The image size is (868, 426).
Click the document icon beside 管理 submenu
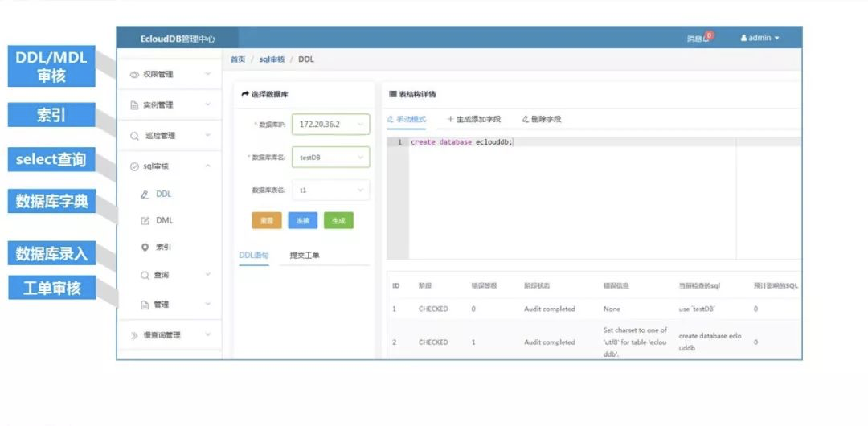point(145,305)
